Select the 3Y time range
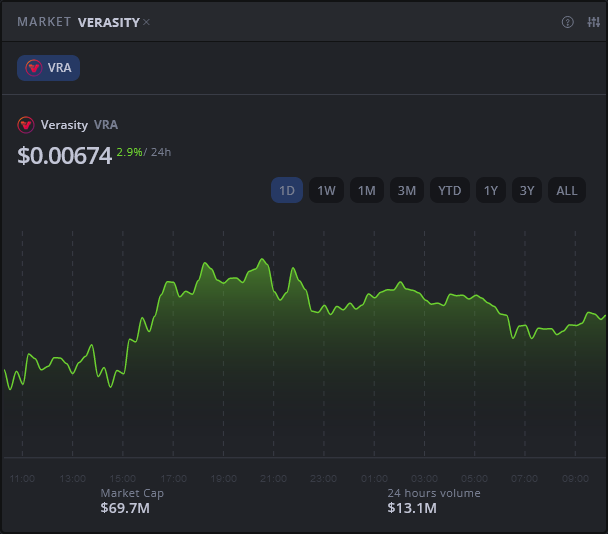Viewport: 608px width, 534px height. pos(527,190)
